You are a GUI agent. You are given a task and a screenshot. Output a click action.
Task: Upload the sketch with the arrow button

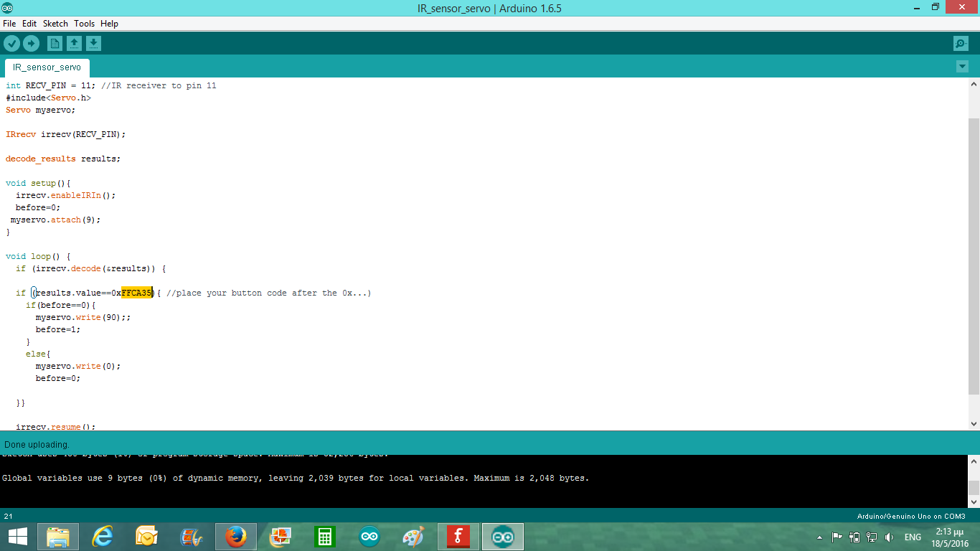[x=31, y=44]
